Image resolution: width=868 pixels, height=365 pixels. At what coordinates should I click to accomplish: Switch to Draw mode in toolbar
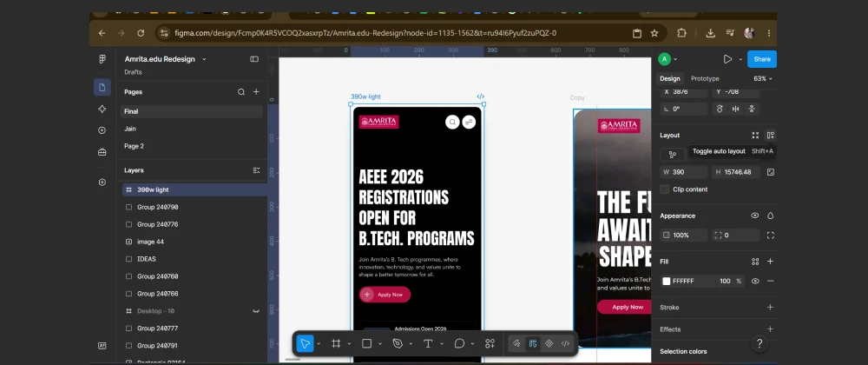(516, 343)
